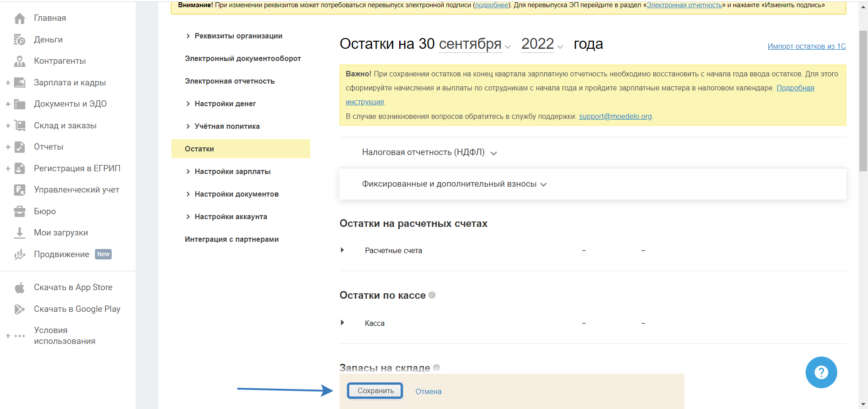Open Деньги section via coins icon

click(19, 40)
